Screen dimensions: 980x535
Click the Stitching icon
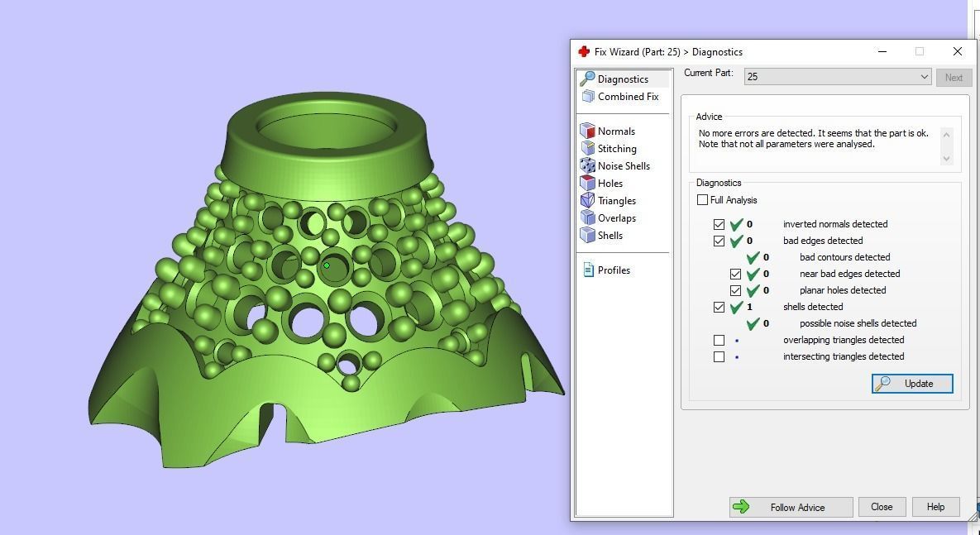(x=587, y=148)
